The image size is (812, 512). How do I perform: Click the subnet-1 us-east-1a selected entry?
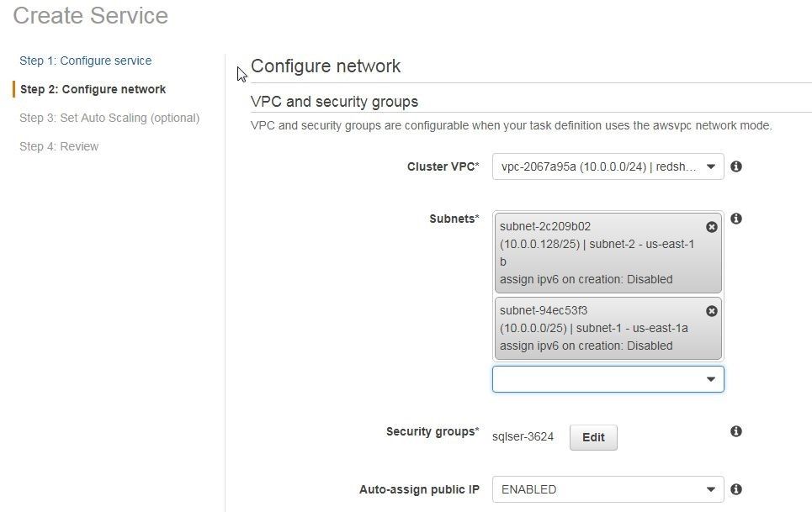point(608,329)
